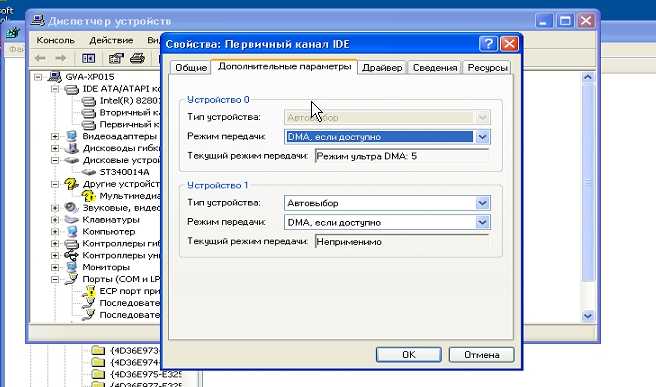Click the {4D36E973 folder icon
This screenshot has height=387, width=656.
(98, 350)
